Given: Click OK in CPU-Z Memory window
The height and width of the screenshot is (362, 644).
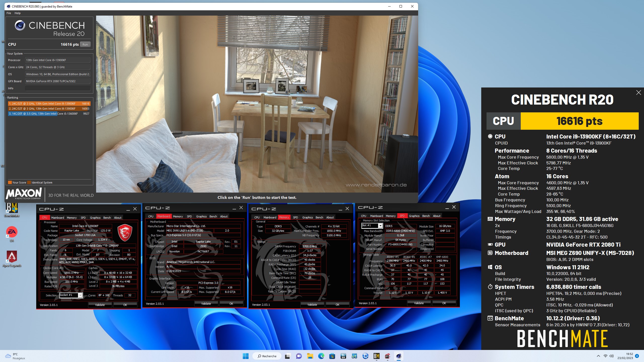Looking at the screenshot, I should click(x=337, y=305).
